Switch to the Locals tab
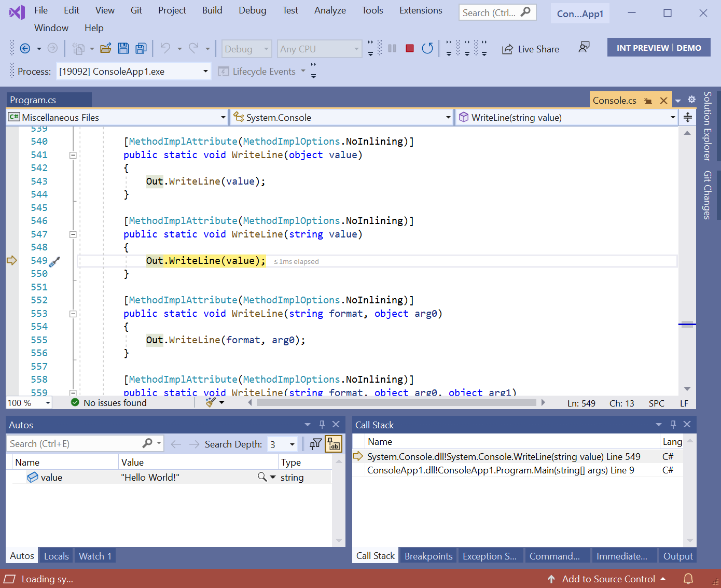 [x=56, y=556]
